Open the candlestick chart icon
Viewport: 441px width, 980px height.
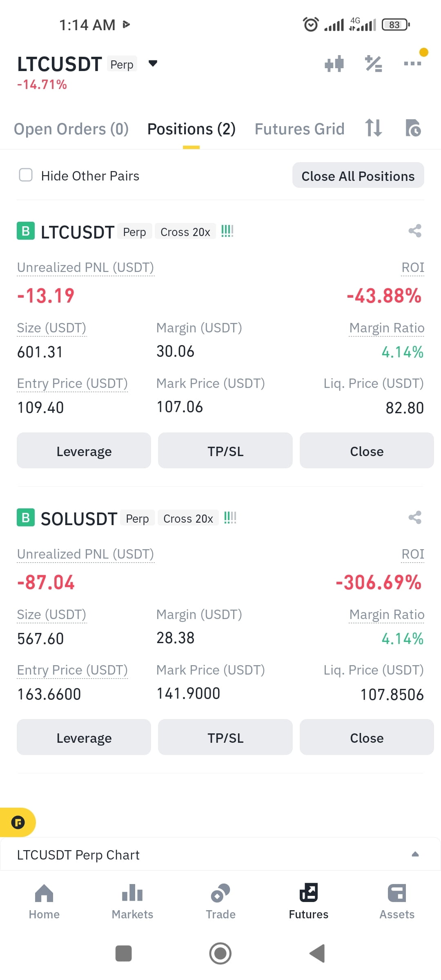334,64
